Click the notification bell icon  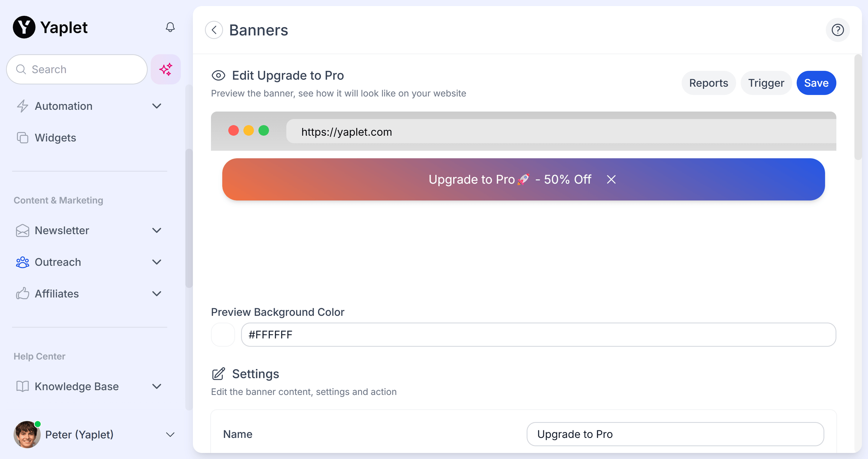click(170, 27)
